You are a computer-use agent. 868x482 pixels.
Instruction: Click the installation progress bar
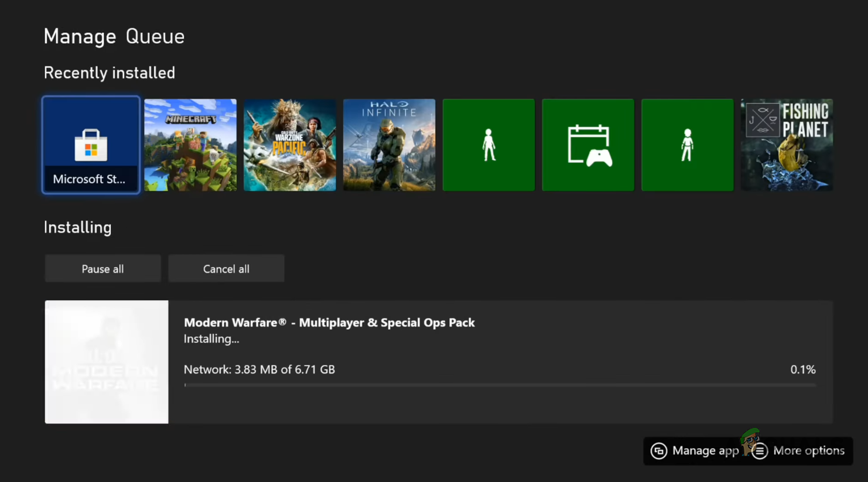coord(500,385)
